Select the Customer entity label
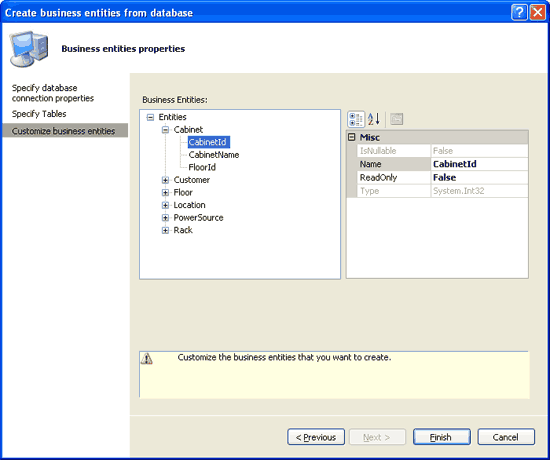Image resolution: width=550 pixels, height=460 pixels. tap(192, 180)
